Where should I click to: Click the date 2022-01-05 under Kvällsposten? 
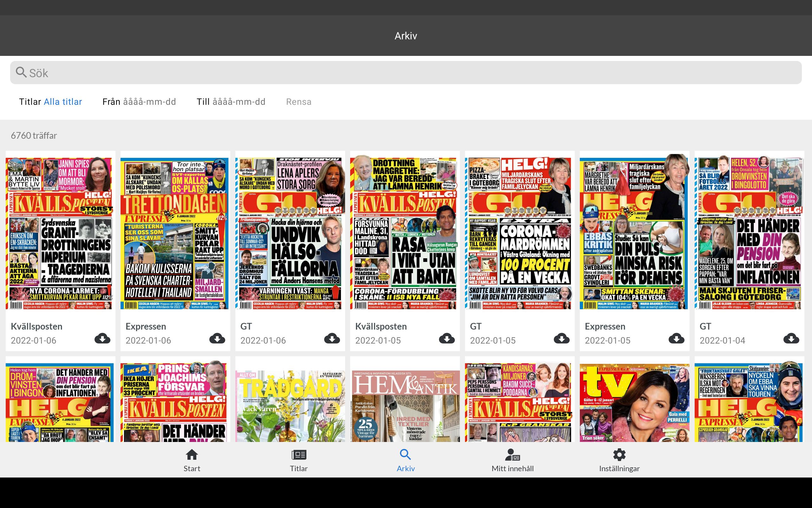(x=378, y=340)
